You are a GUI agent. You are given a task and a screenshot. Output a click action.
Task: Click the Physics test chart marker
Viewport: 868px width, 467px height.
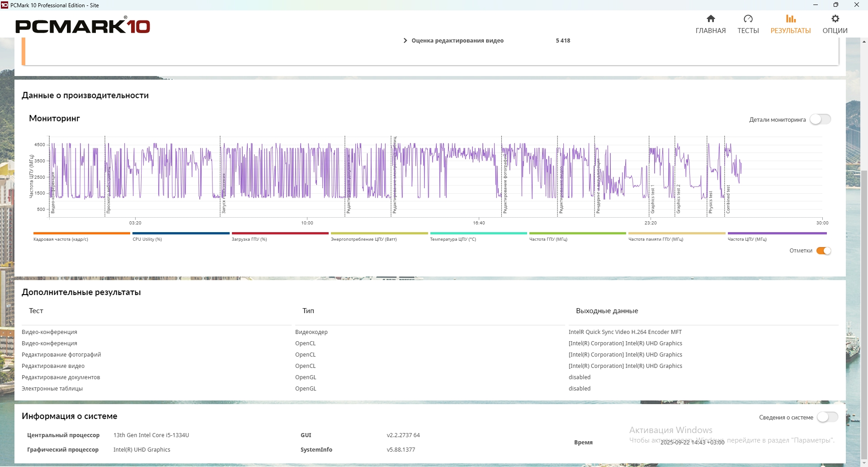pyautogui.click(x=710, y=202)
